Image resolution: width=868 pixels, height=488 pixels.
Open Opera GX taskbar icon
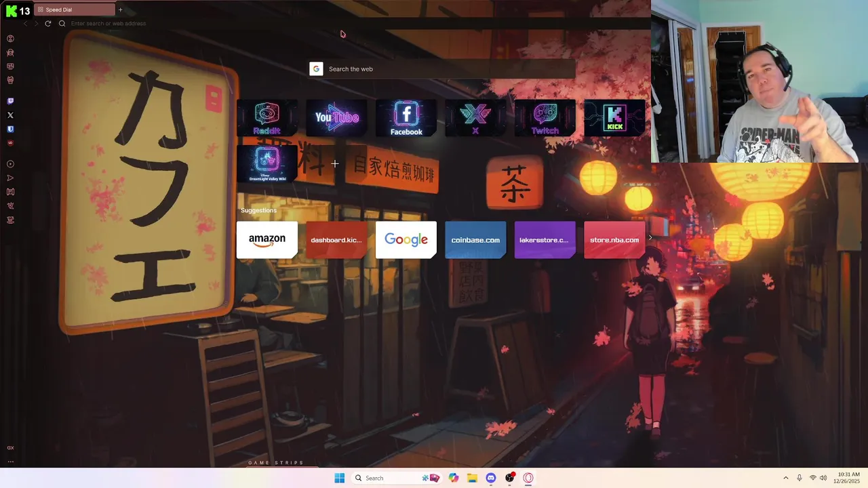(x=528, y=478)
